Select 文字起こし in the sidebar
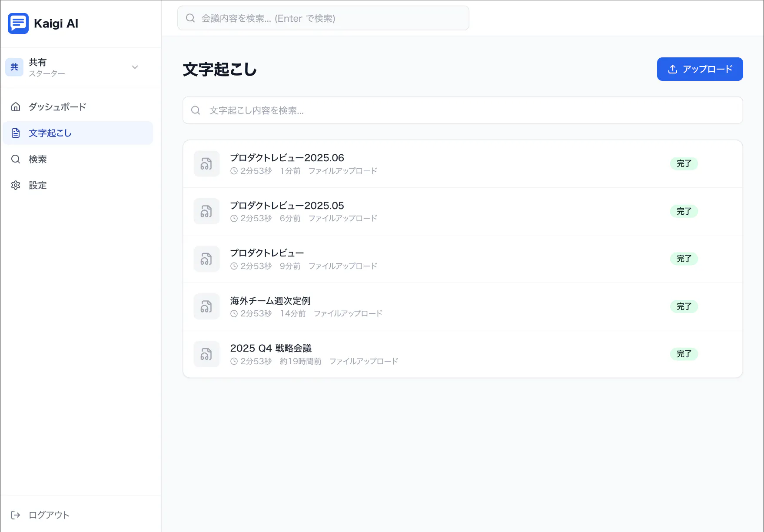Viewport: 764px width, 532px height. 78,133
